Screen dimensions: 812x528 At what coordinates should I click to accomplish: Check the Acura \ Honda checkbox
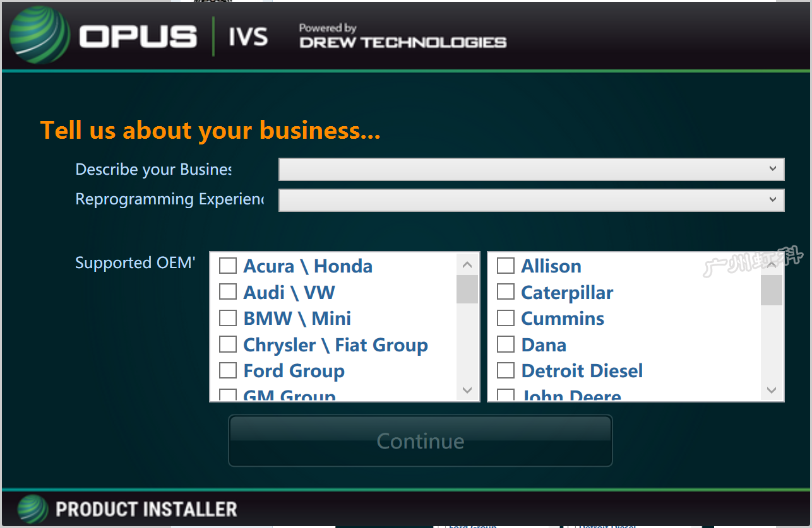[227, 266]
